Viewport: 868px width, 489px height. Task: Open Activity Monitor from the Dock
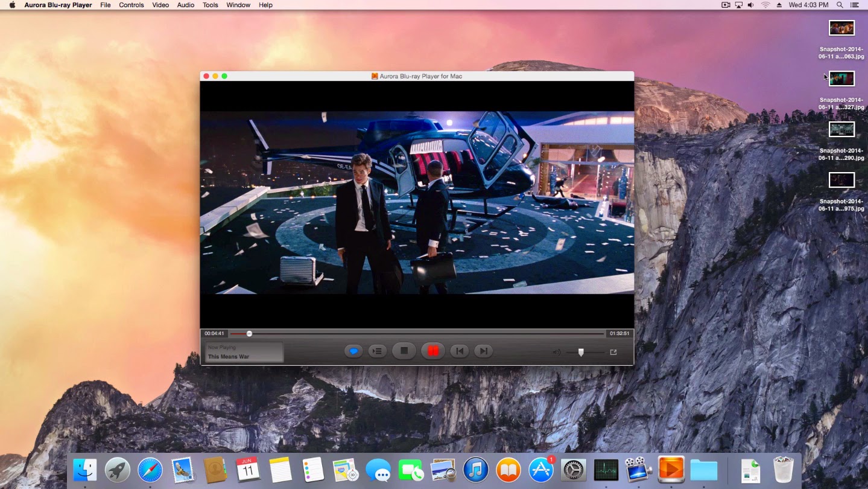click(606, 470)
